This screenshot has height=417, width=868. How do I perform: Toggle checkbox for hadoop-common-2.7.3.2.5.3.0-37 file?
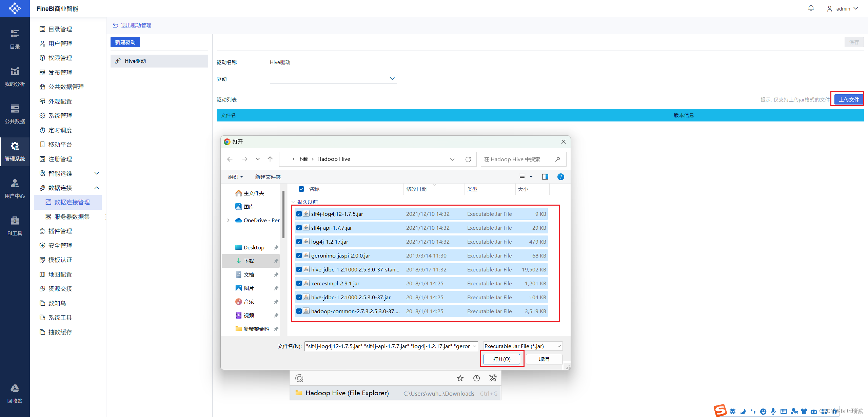coord(299,311)
